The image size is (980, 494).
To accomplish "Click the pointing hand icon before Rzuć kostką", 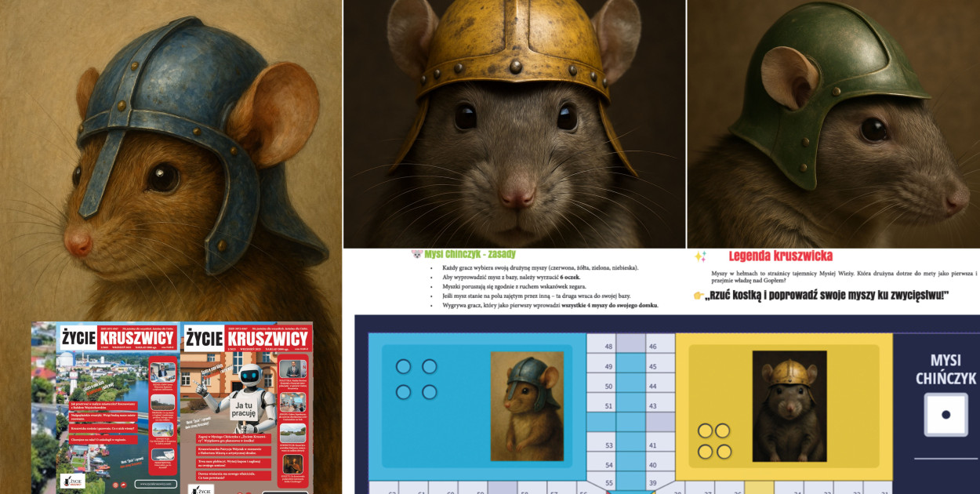I will (699, 295).
